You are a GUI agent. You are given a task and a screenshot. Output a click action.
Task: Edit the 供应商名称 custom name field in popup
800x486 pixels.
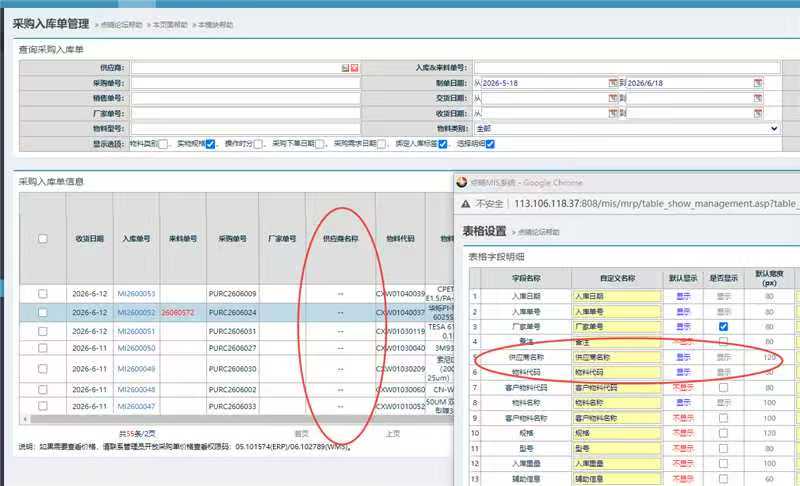pos(617,357)
